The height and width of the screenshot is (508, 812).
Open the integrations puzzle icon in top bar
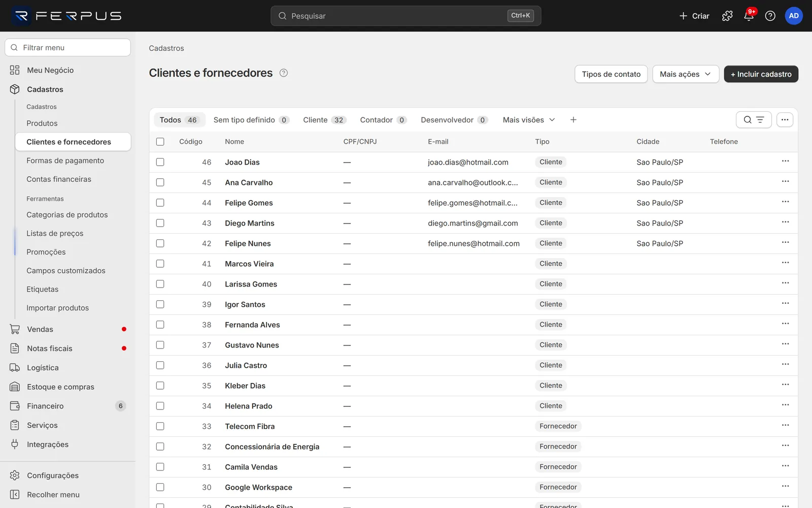[727, 16]
